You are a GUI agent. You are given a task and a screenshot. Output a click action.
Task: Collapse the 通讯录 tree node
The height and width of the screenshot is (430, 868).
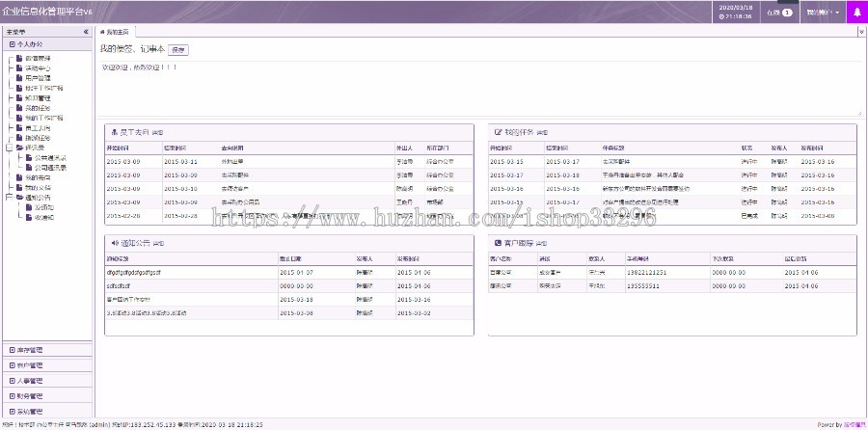[9, 148]
